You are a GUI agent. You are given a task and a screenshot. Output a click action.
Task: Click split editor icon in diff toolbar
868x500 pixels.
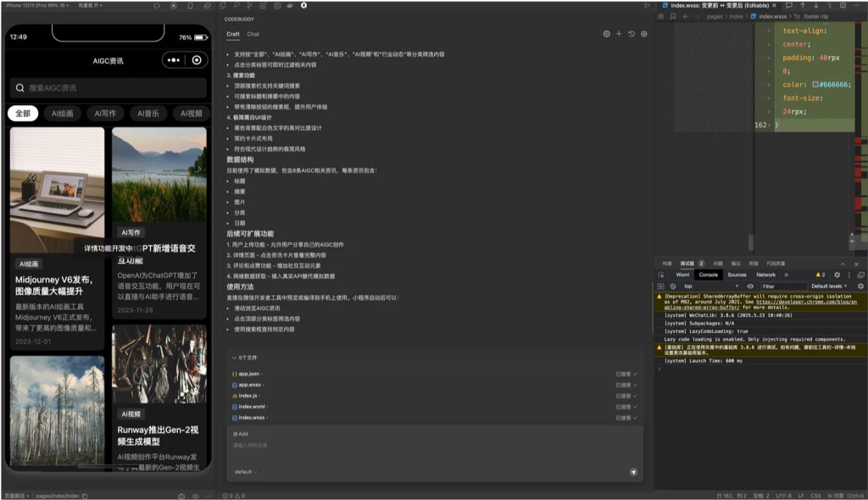coord(843,6)
